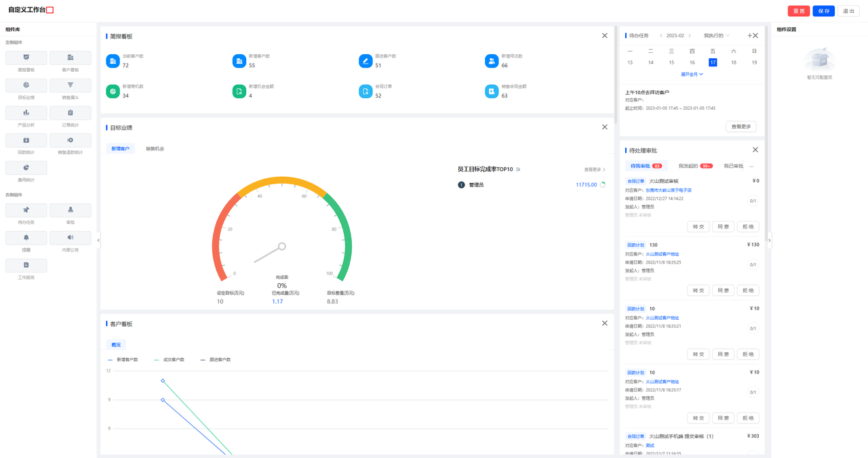Click 拒绝 on the 火山测试审核 approval
The image size is (868, 458).
tap(748, 227)
